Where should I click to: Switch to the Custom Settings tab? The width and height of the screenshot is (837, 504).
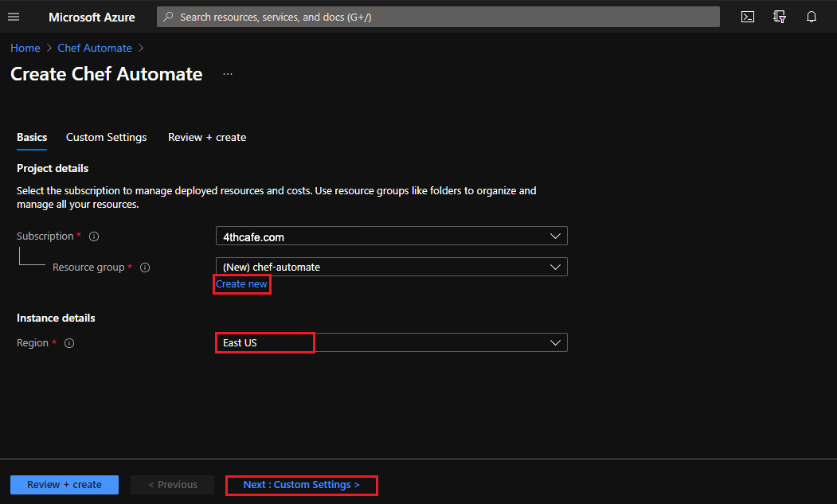[x=106, y=137]
